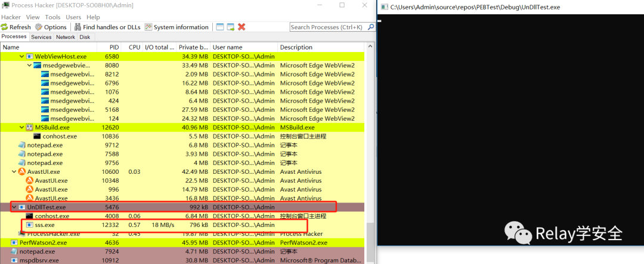Image resolution: width=644 pixels, height=264 pixels.
Task: Collapse the WebViewHost.exe tree node
Action: click(22, 56)
